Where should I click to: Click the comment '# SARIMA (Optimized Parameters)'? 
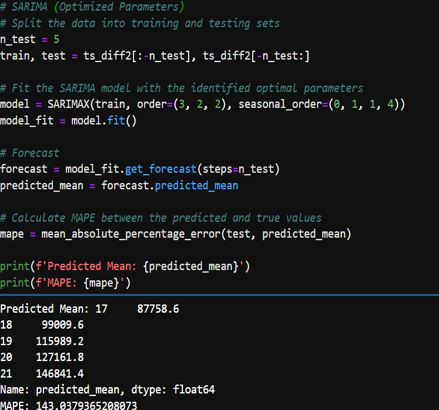tap(92, 7)
